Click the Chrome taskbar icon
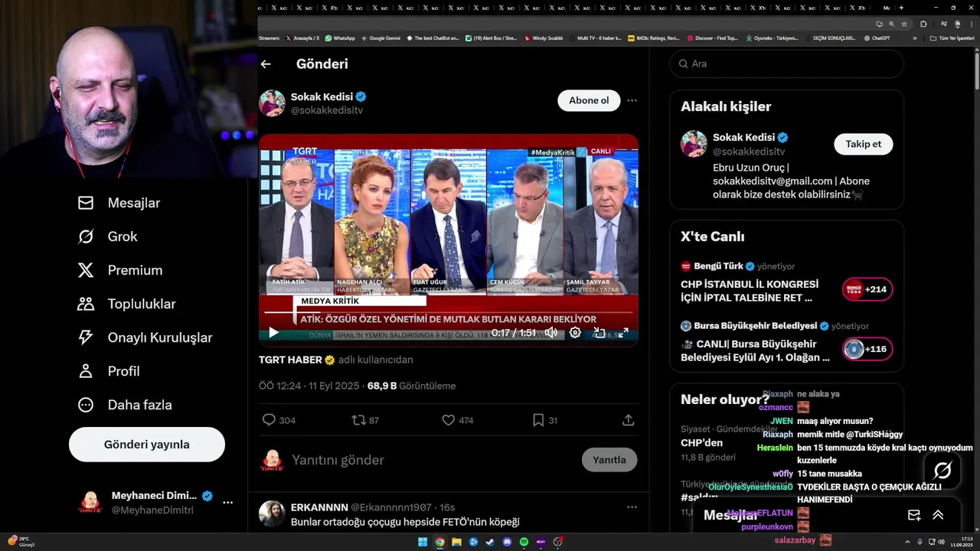Viewport: 980px width, 551px height. tap(439, 542)
